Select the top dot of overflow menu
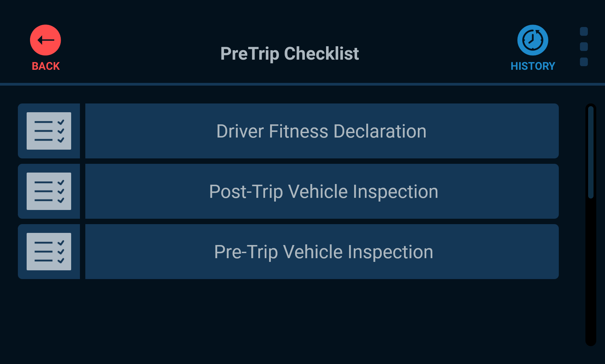Viewport: 605px width, 364px height. (584, 31)
